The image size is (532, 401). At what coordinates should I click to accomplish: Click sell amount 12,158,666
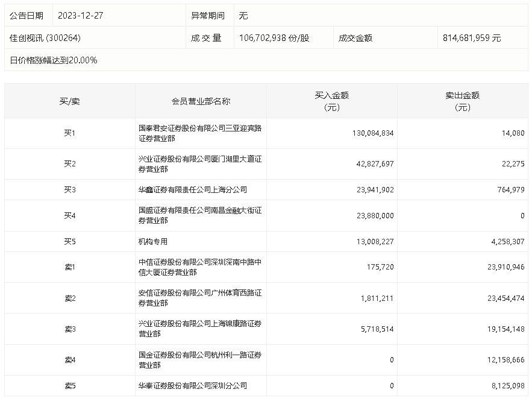tap(506, 359)
